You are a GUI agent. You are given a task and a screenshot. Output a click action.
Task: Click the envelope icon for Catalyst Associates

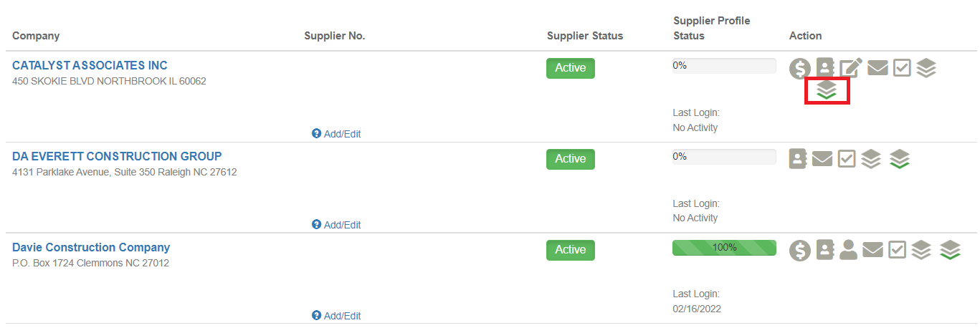(877, 68)
